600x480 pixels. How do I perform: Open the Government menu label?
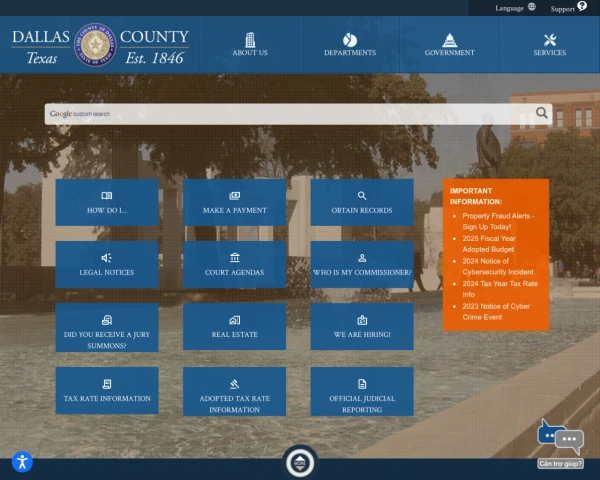coord(450,52)
